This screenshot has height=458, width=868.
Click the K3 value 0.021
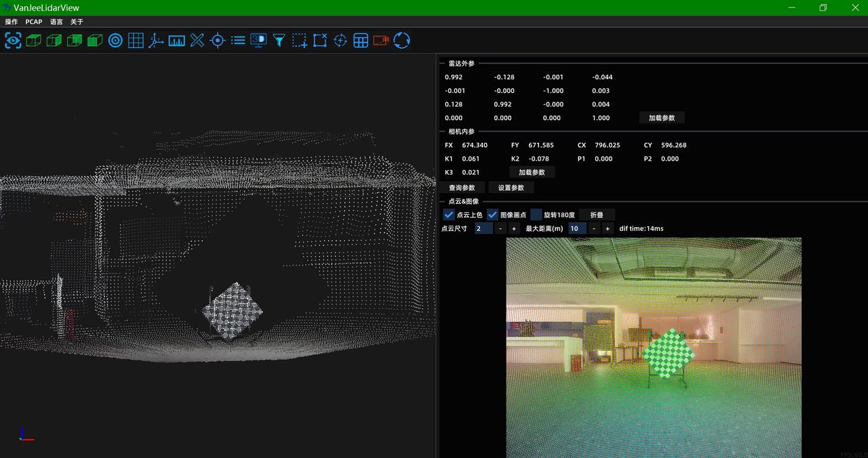tap(471, 172)
